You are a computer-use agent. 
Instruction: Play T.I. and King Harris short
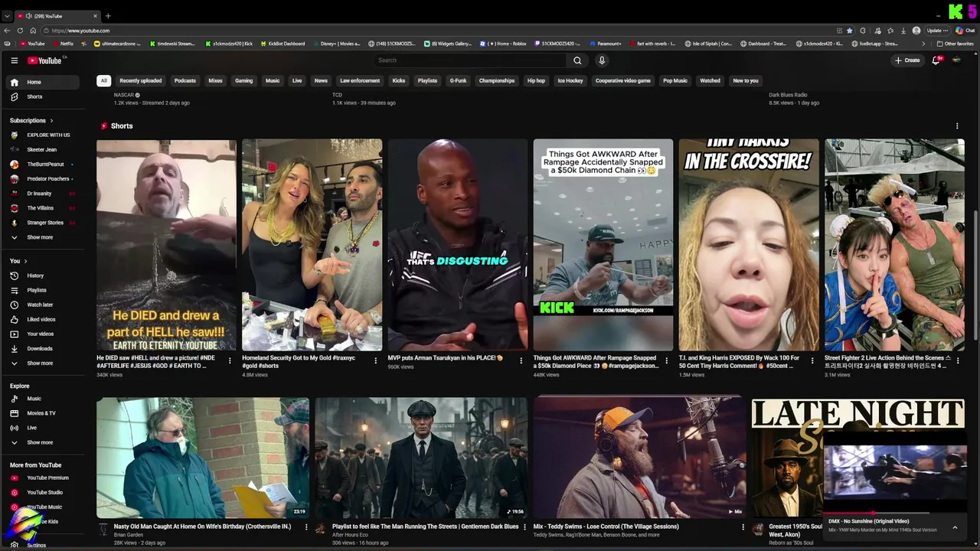(x=749, y=245)
